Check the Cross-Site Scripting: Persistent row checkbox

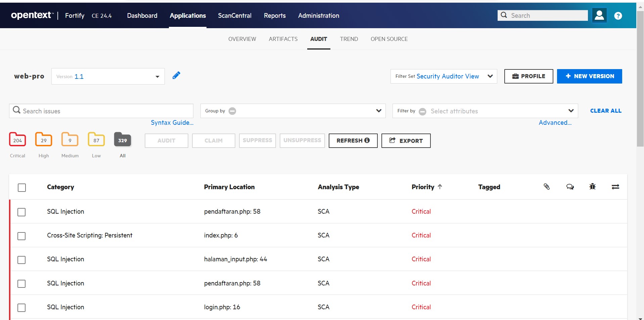click(x=21, y=236)
